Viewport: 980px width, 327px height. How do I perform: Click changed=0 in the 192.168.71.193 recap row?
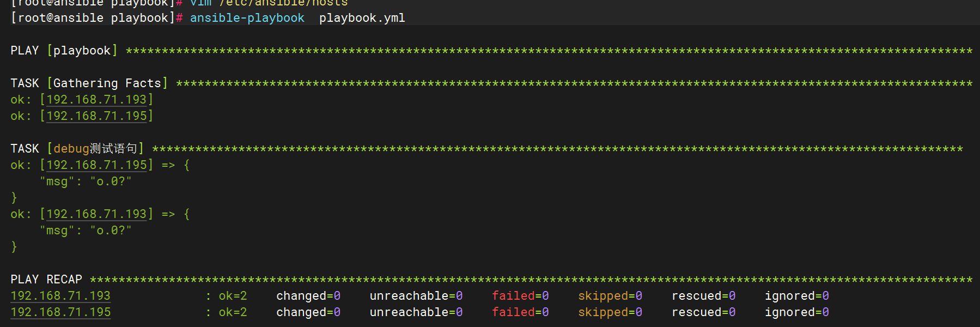(308, 296)
